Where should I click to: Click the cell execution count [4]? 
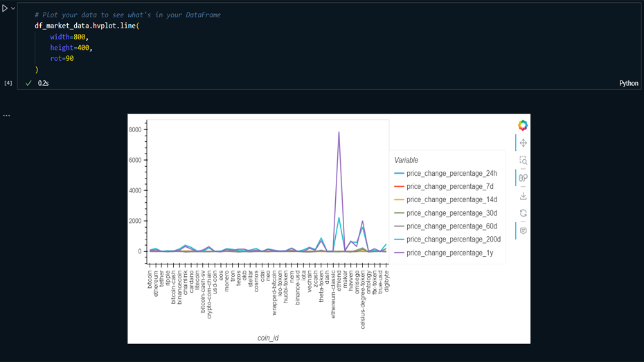pyautogui.click(x=8, y=83)
